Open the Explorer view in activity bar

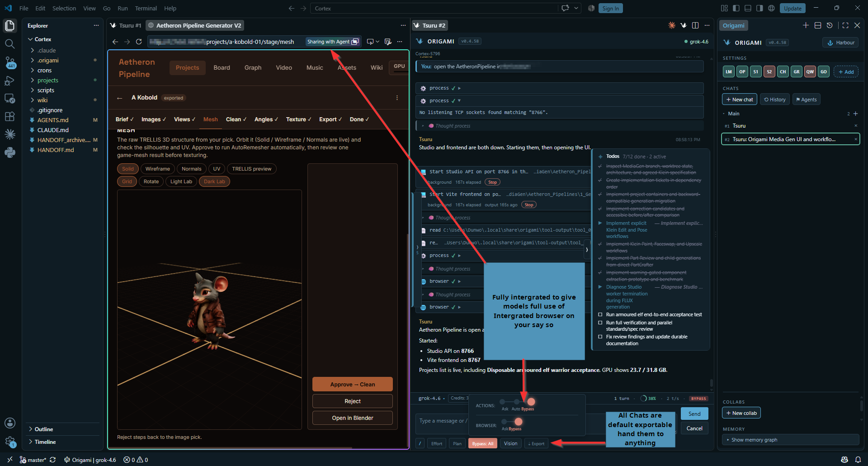click(x=10, y=26)
